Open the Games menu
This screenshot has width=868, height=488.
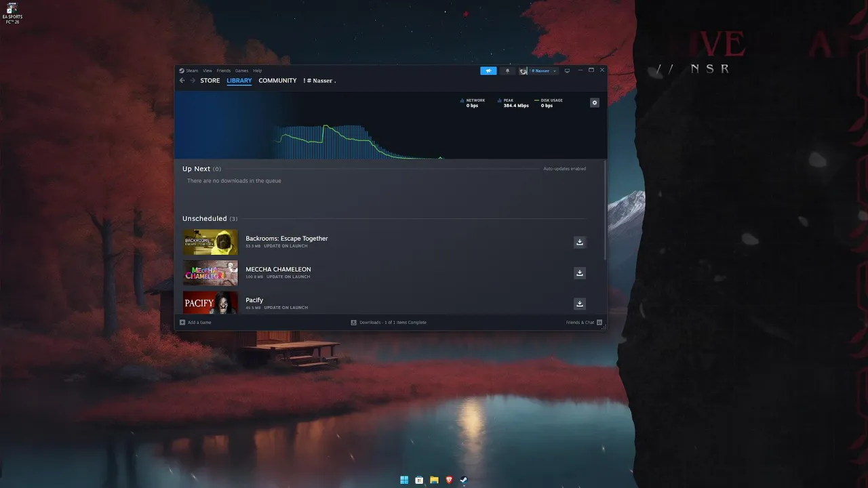[241, 70]
